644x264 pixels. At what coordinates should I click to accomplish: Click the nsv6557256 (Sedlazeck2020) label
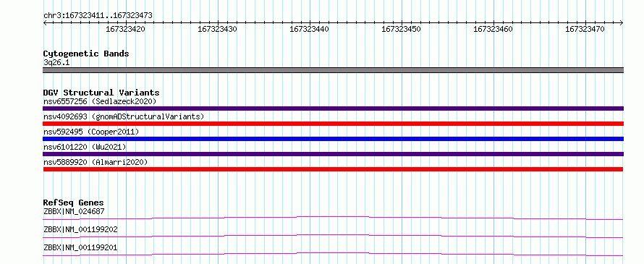(100, 101)
